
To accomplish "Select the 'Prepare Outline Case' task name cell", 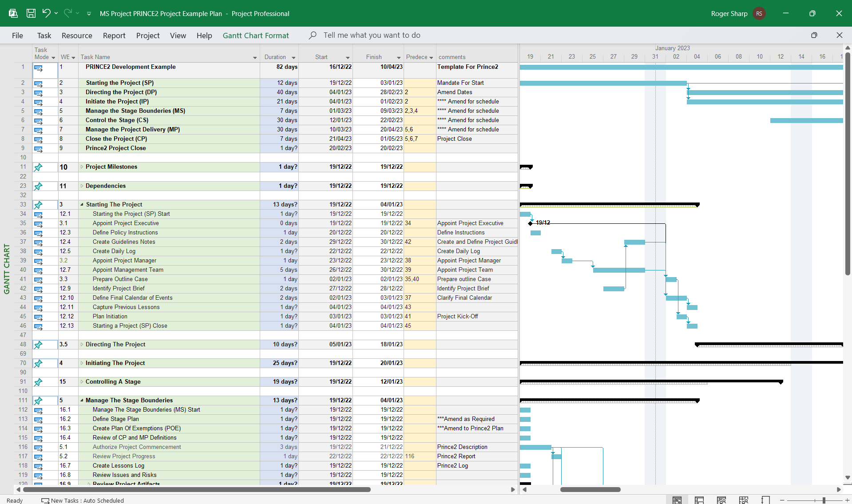I will [169, 279].
